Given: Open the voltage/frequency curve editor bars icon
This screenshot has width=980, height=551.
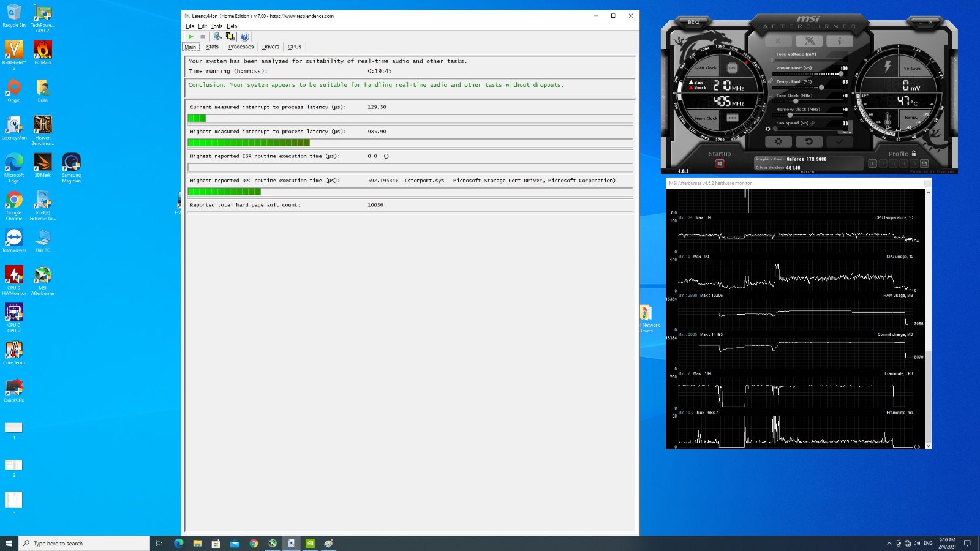Looking at the screenshot, I should point(771,96).
